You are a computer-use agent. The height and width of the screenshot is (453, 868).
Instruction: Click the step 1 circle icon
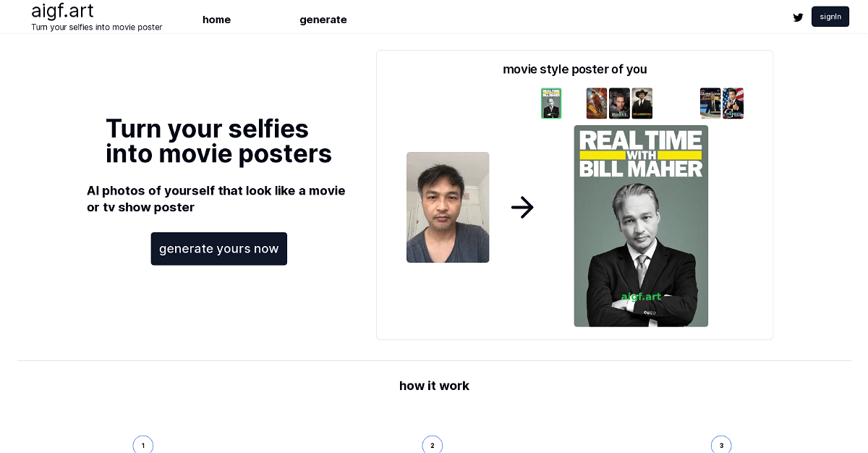143,445
